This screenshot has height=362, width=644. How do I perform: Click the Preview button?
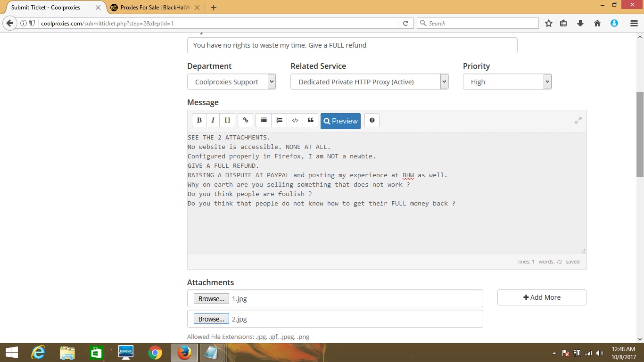coord(340,121)
